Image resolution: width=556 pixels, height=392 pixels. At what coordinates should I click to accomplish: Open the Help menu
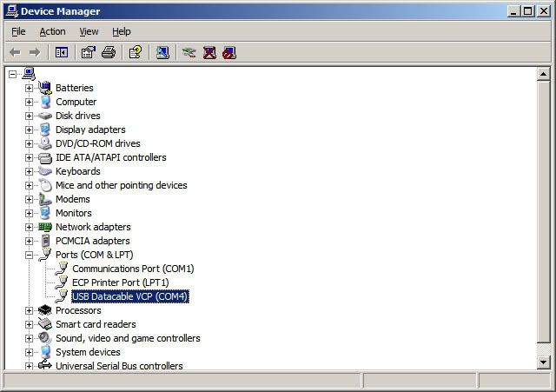coord(122,31)
